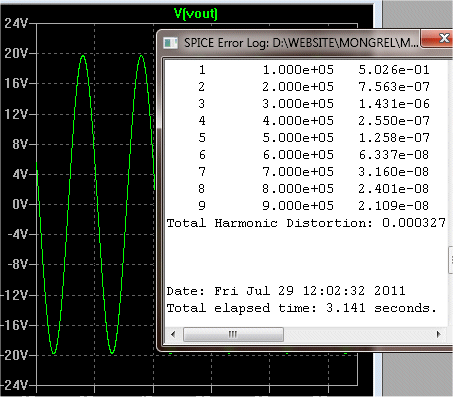Click the horizontal scrollbar thumb in error log

point(233,334)
